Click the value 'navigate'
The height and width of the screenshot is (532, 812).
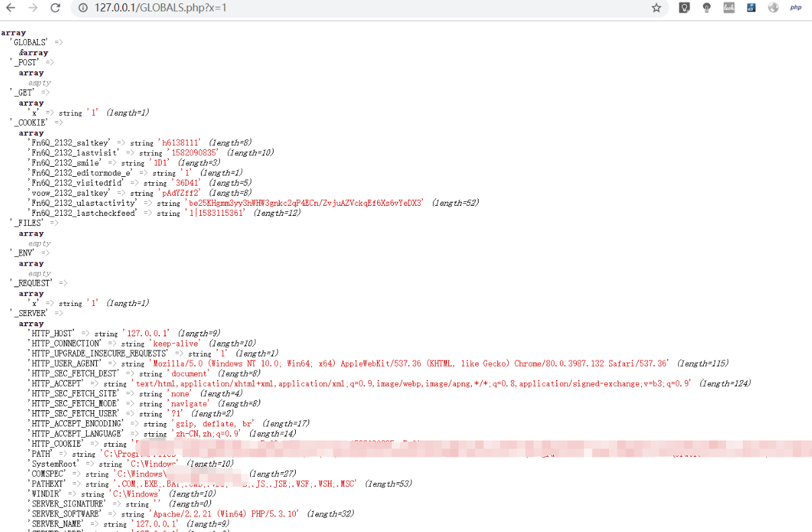(189, 404)
